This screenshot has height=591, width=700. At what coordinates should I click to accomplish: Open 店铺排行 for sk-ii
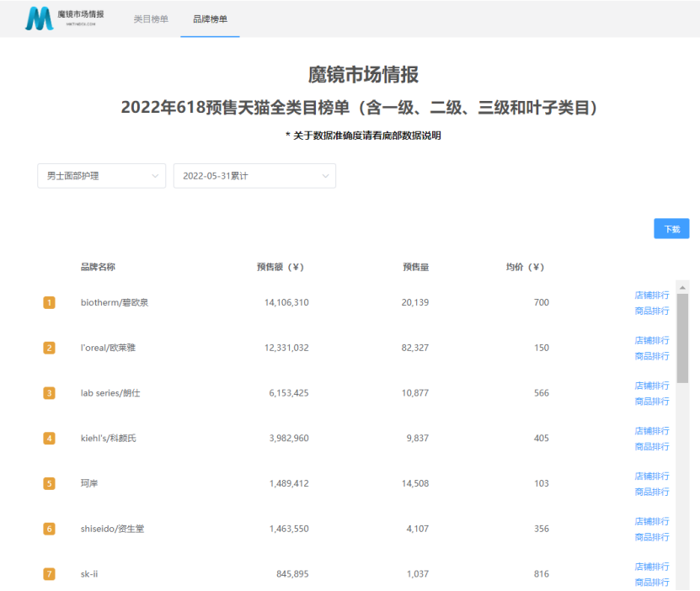(x=652, y=566)
